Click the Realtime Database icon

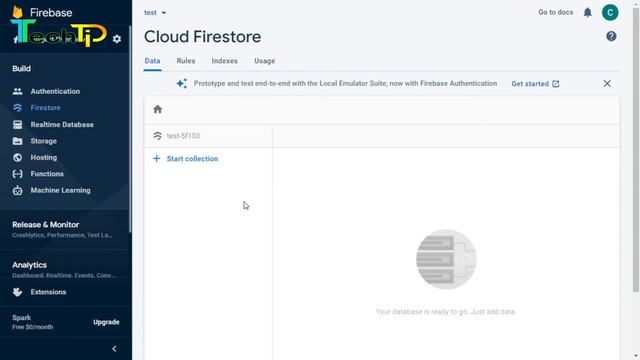point(18,124)
